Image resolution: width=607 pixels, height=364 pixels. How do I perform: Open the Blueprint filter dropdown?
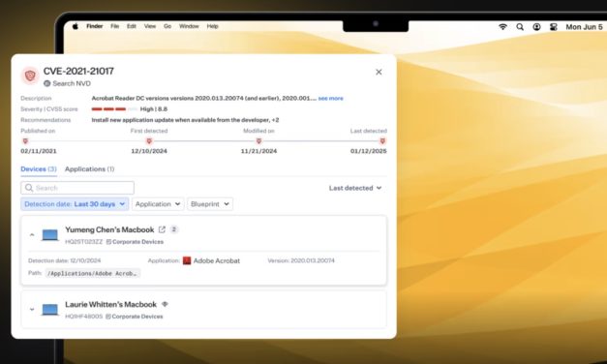pyautogui.click(x=210, y=204)
